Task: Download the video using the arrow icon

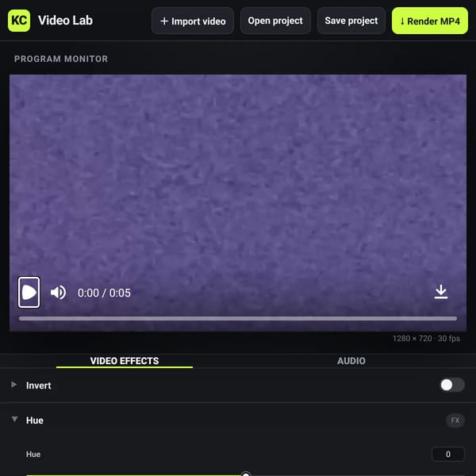Action: coord(441,292)
